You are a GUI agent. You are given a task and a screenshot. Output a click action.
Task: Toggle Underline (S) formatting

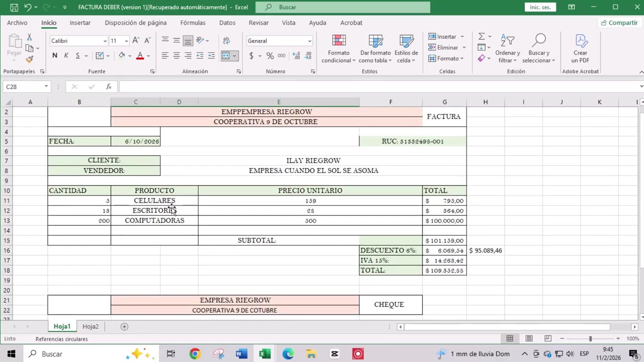tap(77, 56)
